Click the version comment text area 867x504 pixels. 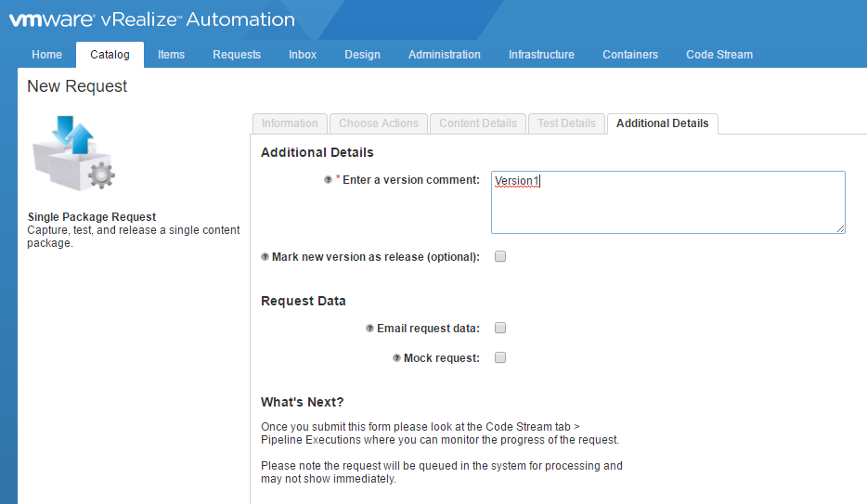667,202
